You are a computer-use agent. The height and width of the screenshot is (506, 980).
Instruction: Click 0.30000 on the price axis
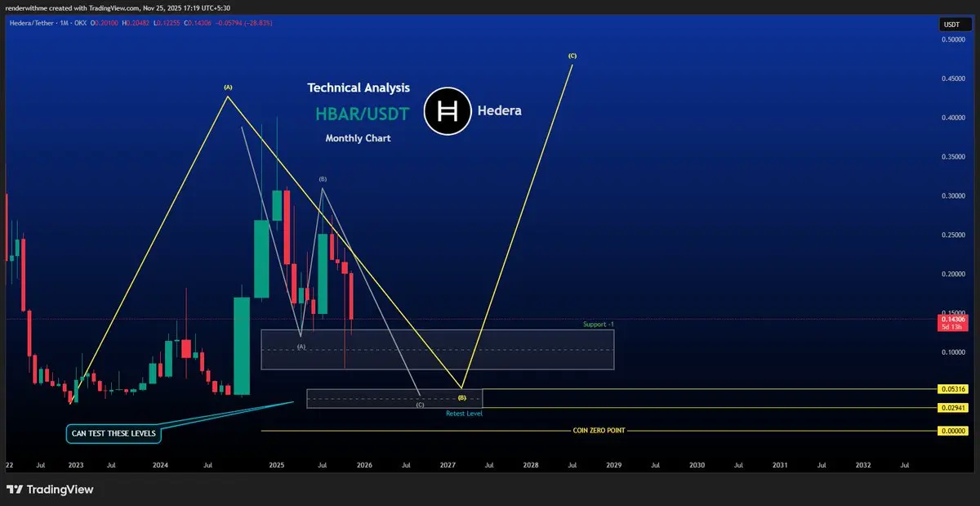951,196
